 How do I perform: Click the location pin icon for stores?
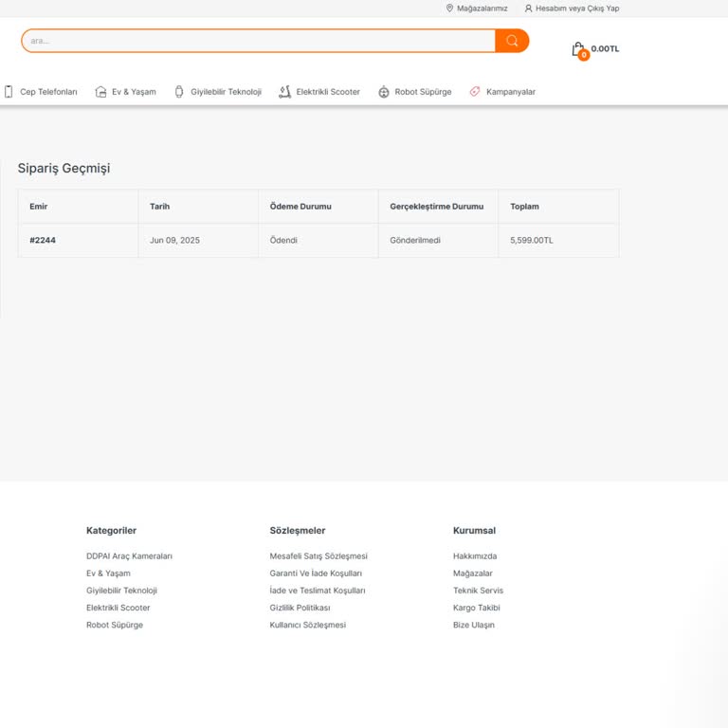[x=449, y=9]
